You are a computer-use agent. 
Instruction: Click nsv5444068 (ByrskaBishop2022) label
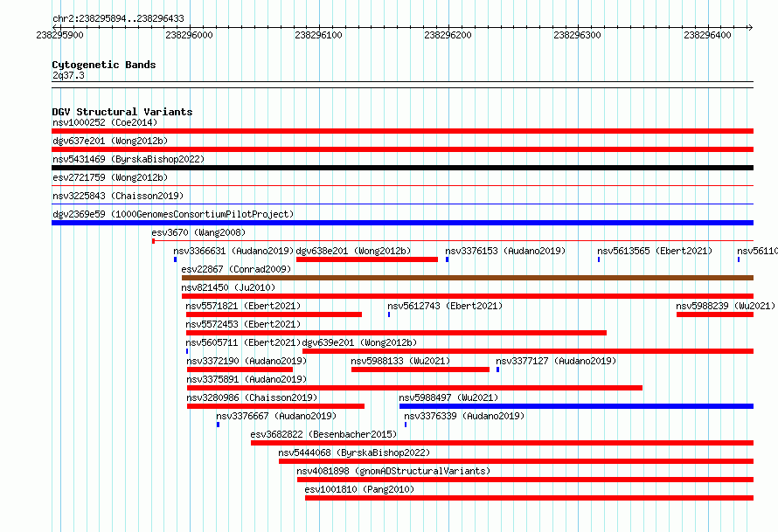(354, 453)
